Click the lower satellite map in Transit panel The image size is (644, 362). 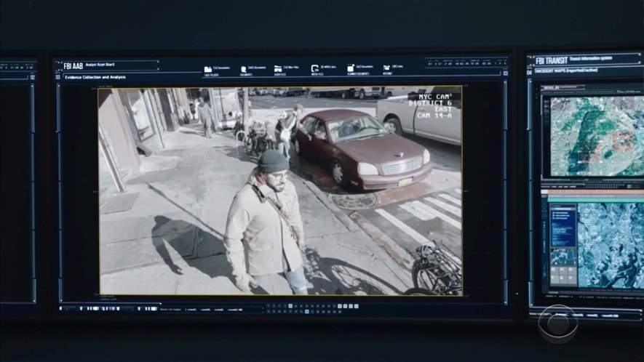pyautogui.click(x=610, y=246)
